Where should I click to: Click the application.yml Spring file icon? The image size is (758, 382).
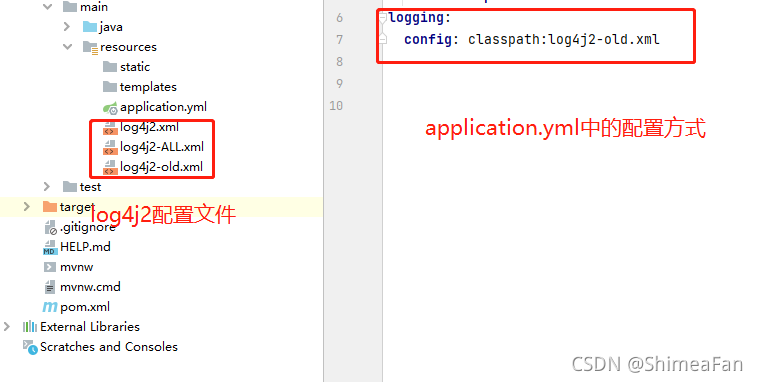(110, 107)
